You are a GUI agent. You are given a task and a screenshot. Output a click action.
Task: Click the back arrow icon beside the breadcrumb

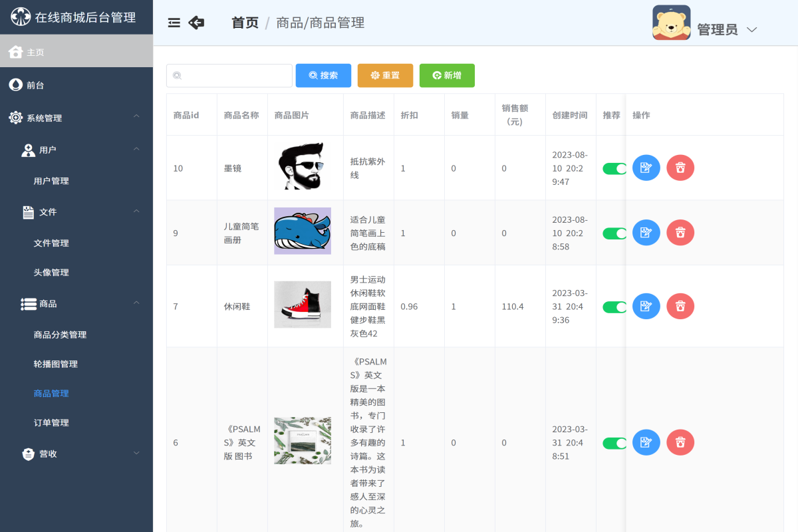[x=196, y=22]
